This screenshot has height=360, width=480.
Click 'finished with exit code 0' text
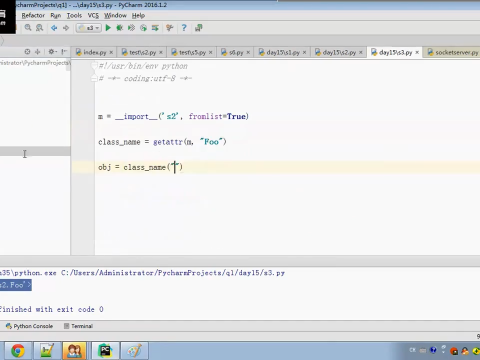pos(52,309)
